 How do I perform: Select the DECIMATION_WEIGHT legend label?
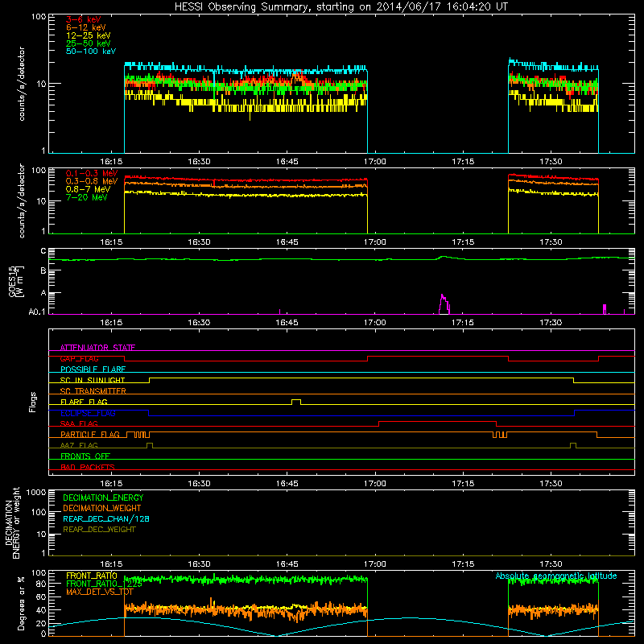tap(102, 508)
